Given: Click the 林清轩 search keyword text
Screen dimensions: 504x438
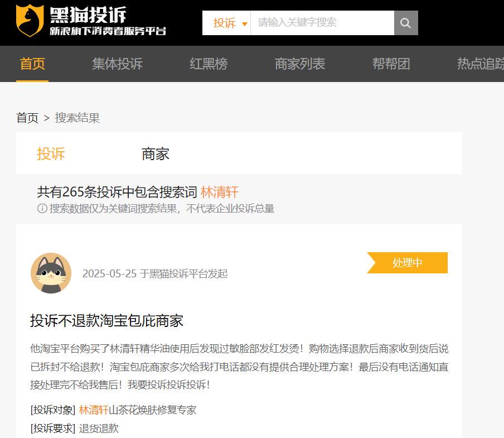Looking at the screenshot, I should [x=220, y=192].
